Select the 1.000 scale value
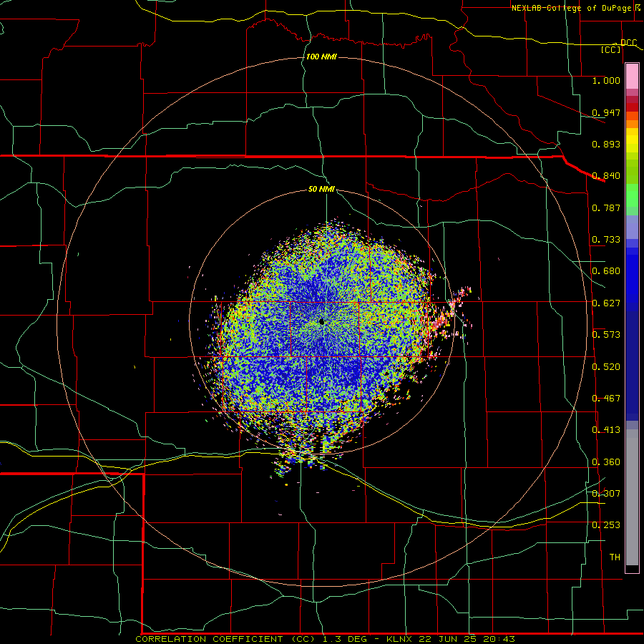The width and height of the screenshot is (644, 644). click(606, 80)
